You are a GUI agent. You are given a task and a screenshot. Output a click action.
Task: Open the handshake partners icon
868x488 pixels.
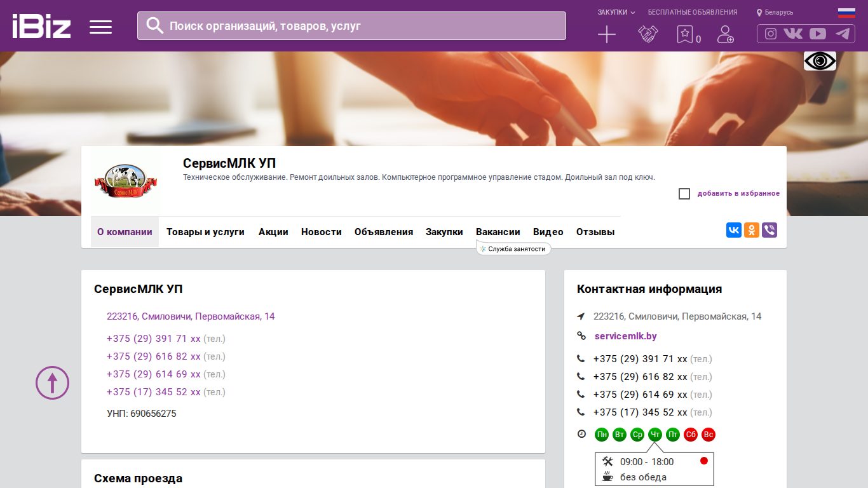[x=648, y=34]
